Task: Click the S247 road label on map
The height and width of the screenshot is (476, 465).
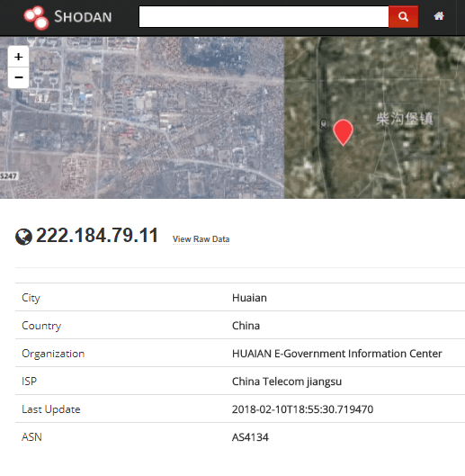Action: coord(8,176)
